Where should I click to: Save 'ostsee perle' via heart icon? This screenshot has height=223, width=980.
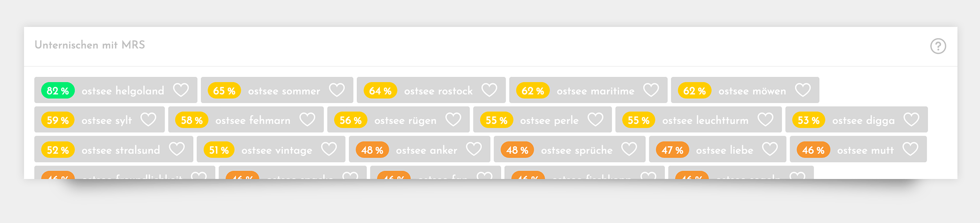click(x=595, y=120)
